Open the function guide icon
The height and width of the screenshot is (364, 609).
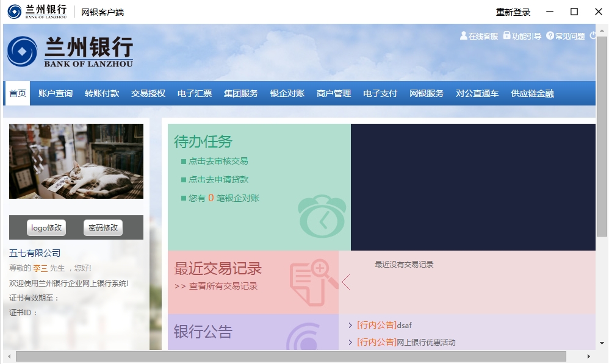(x=507, y=35)
